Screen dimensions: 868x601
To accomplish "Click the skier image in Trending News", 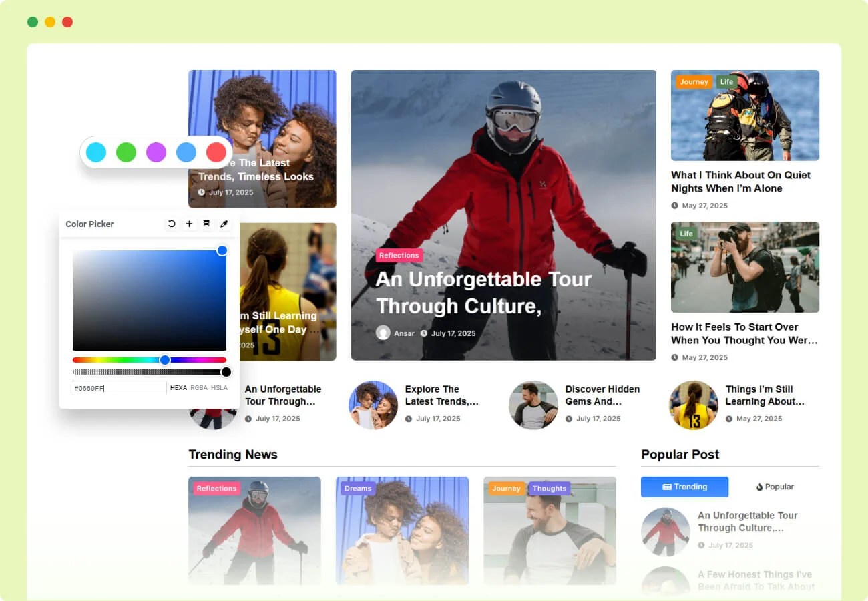I will [x=254, y=531].
